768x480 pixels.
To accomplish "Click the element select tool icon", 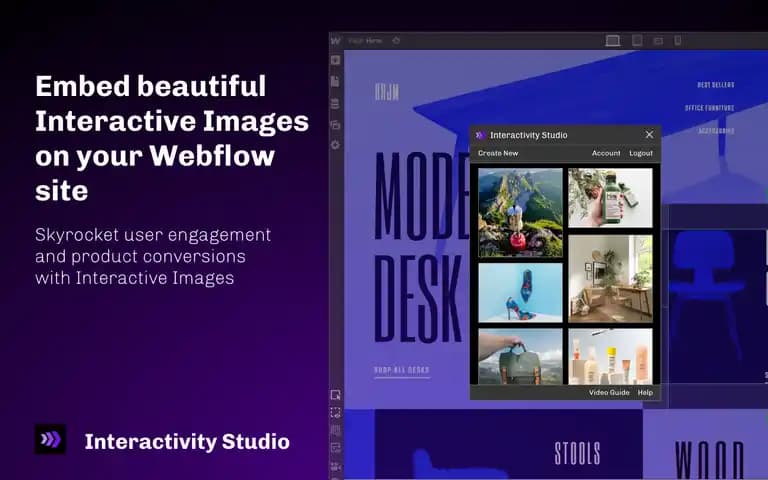I will (x=336, y=395).
